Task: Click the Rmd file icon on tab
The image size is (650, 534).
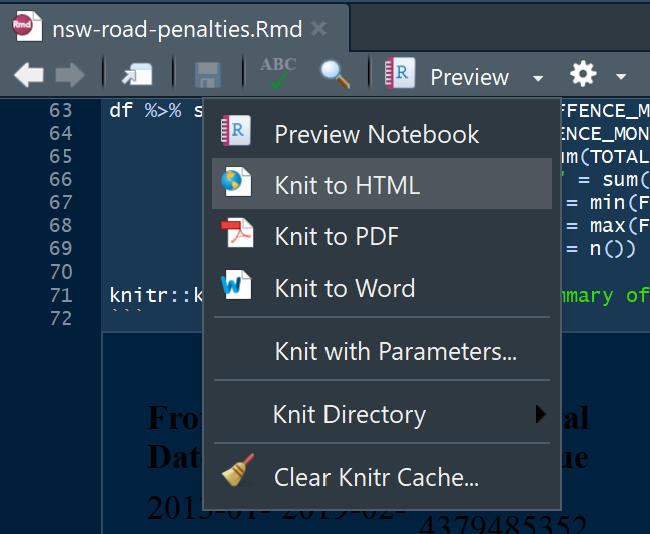Action: [x=27, y=27]
